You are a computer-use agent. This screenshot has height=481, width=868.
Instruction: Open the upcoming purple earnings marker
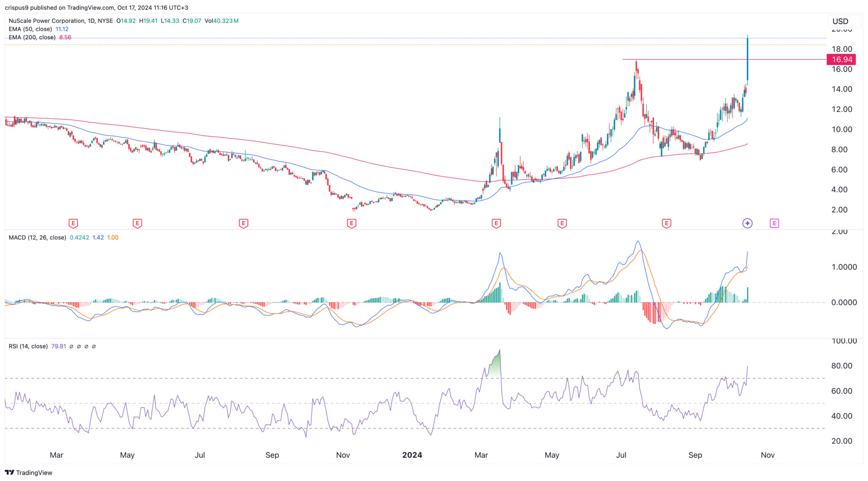coord(774,223)
